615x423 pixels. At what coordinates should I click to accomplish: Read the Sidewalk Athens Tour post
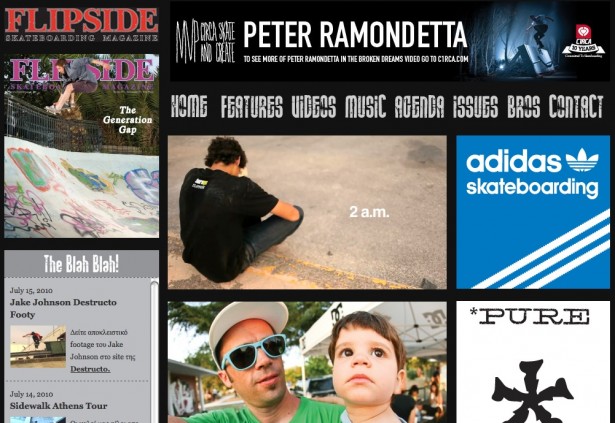tap(58, 406)
